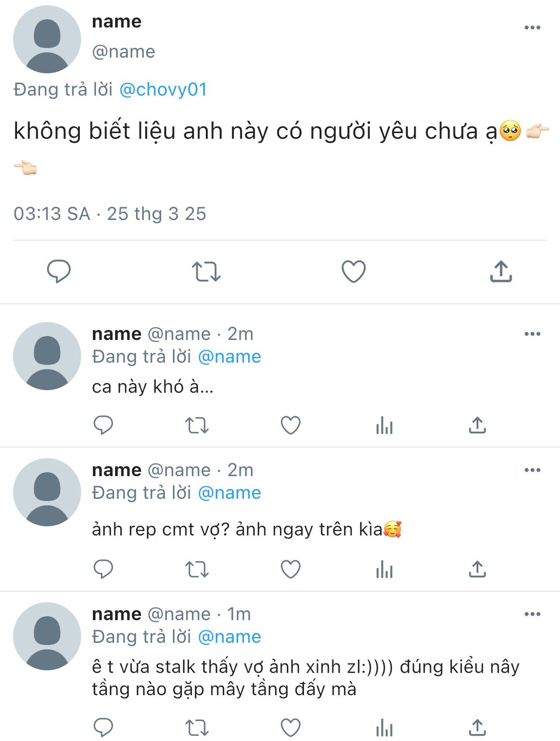Viewport: 560px width, 741px height.
Task: Like the "ca này khó à..." reply
Action: tap(290, 425)
